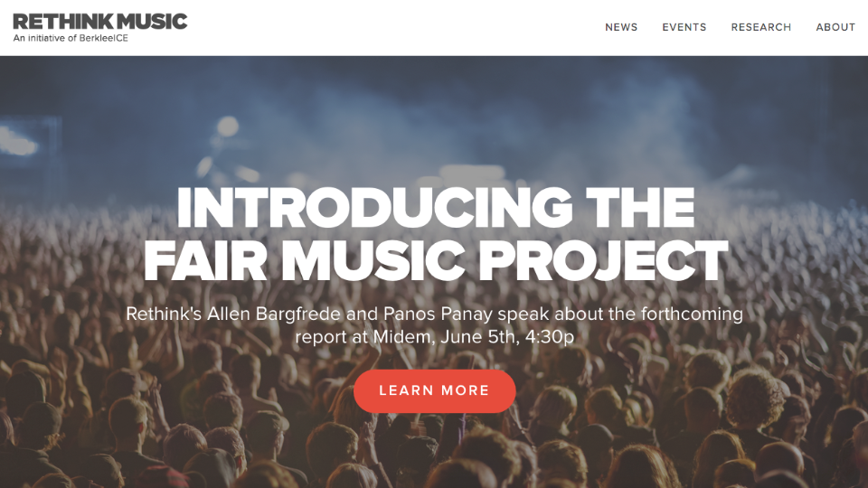This screenshot has height=488, width=868.
Task: Click the word 'MUSIC' in the logo
Action: click(x=153, y=22)
